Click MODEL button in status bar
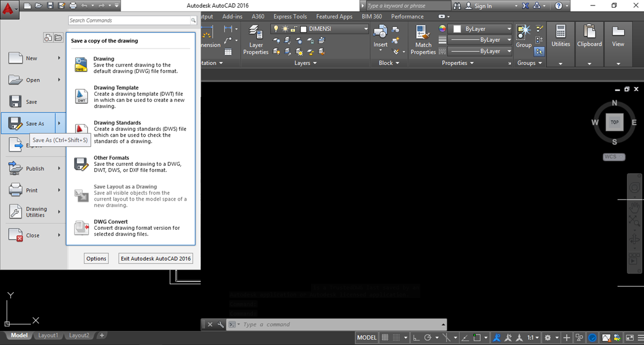Viewport: 644px width, 345px height. click(367, 338)
